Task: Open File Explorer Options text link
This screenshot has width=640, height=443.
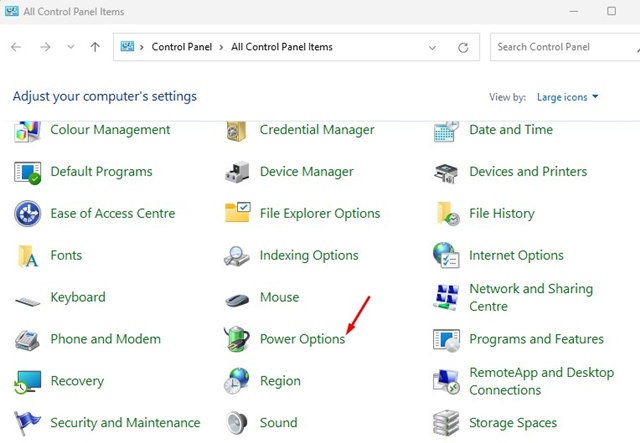Action: pos(320,214)
